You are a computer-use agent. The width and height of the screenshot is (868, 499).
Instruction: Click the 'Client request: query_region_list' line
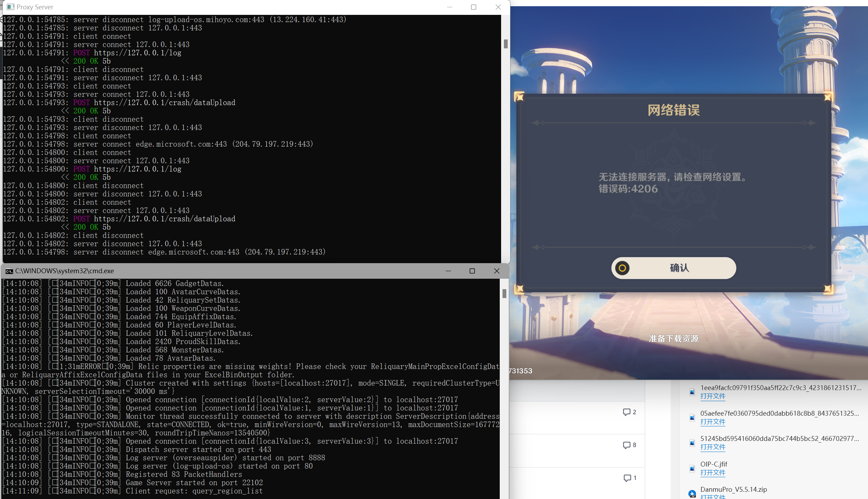point(132,491)
